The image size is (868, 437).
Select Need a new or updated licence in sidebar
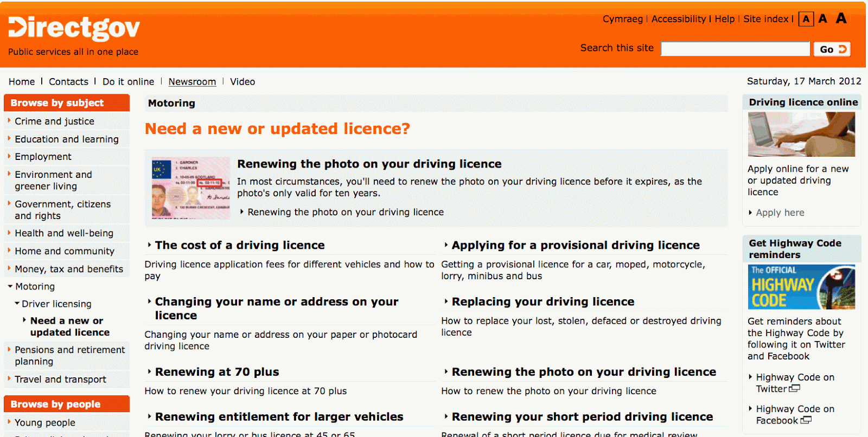(70, 326)
